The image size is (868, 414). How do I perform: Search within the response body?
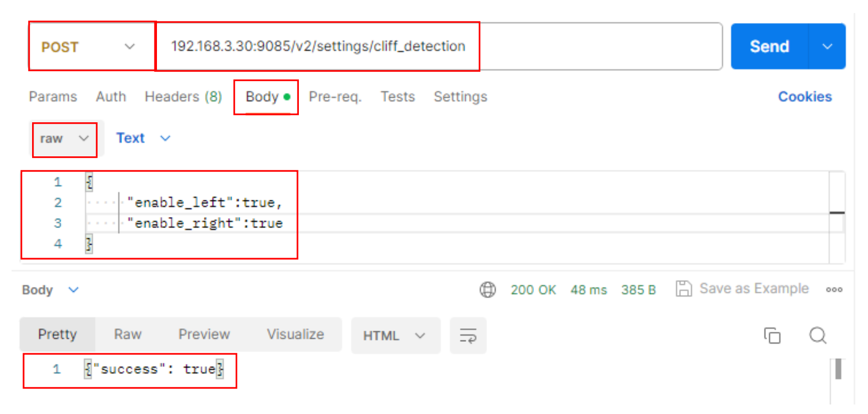click(x=817, y=335)
